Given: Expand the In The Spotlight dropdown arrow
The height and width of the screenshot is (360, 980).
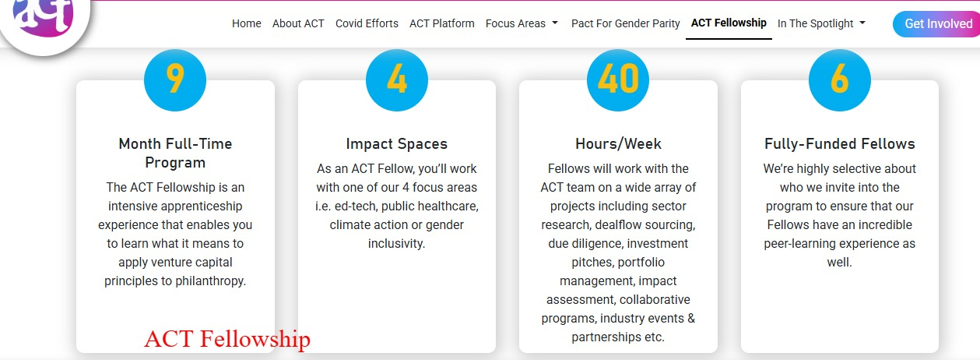Looking at the screenshot, I should pyautogui.click(x=862, y=23).
